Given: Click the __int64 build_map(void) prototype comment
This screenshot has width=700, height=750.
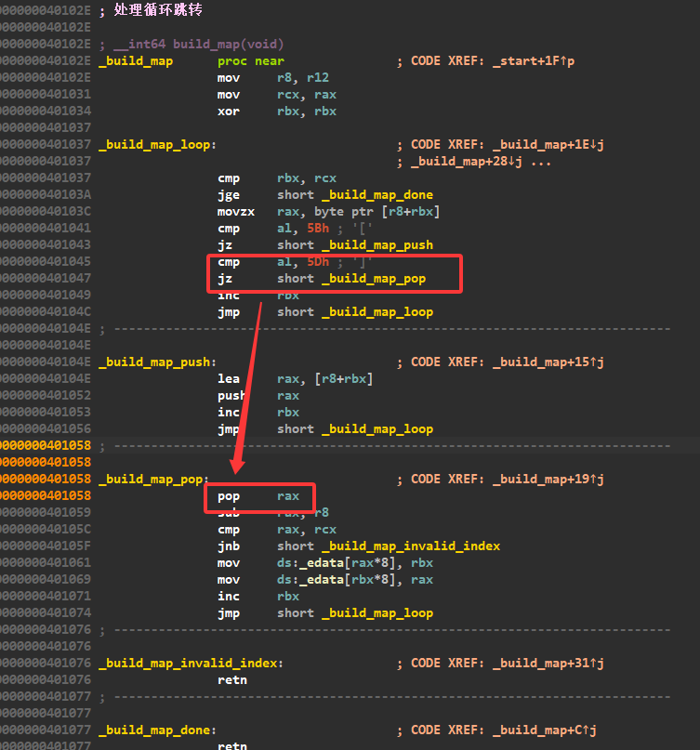Looking at the screenshot, I should click(199, 45).
